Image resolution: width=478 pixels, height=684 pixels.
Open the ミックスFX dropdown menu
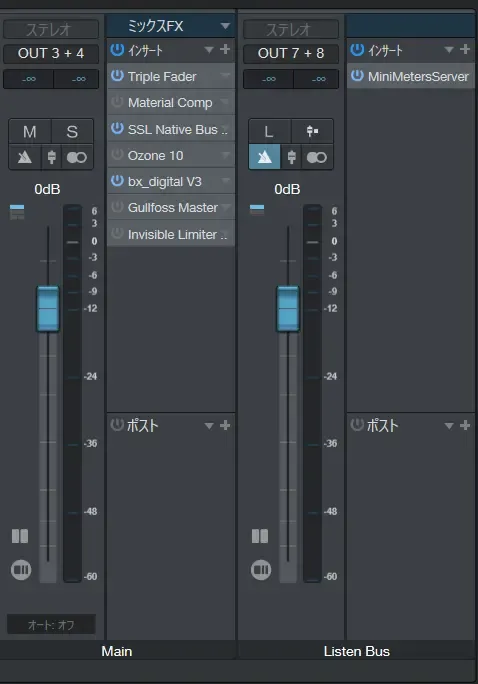point(225,26)
